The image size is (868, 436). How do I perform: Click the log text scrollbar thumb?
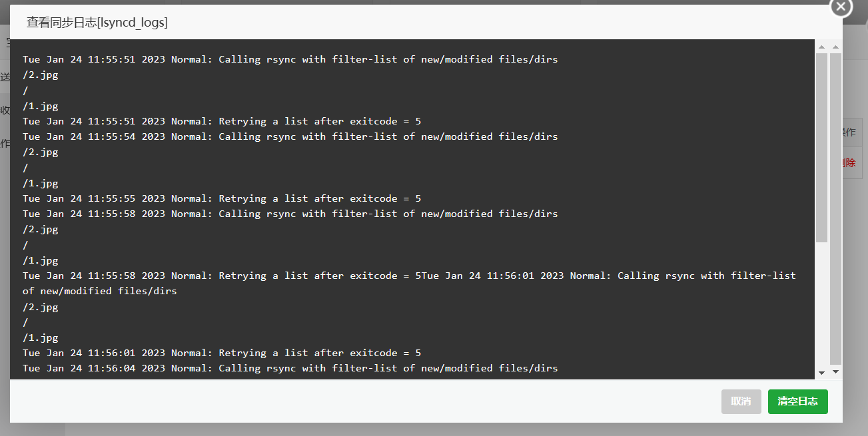(821, 147)
